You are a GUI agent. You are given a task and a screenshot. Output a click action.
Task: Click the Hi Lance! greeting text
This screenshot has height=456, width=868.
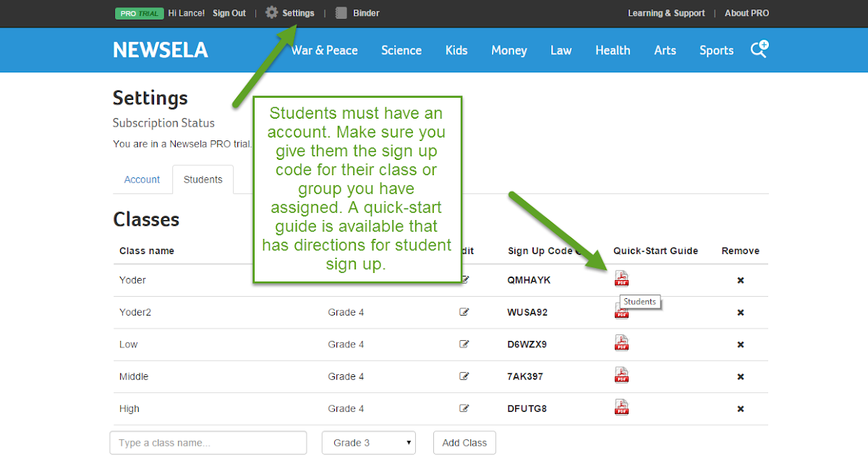[187, 13]
